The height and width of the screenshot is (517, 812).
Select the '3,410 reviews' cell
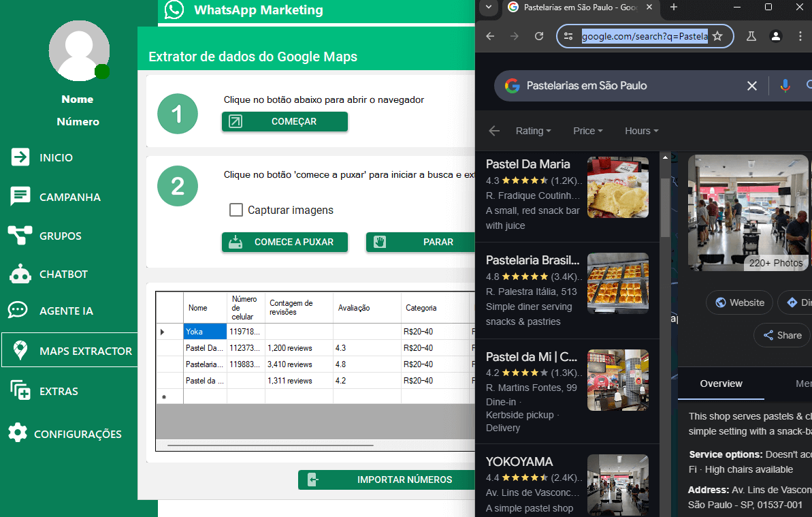click(x=299, y=364)
